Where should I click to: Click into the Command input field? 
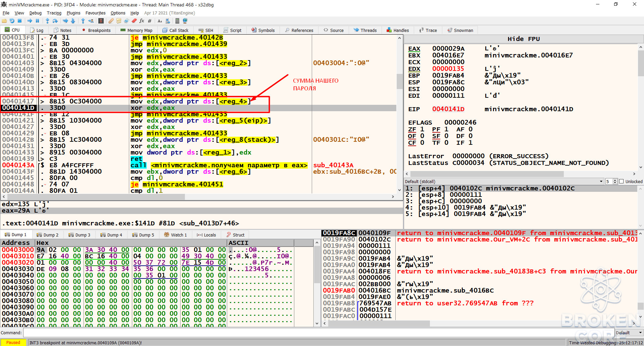coord(318,333)
